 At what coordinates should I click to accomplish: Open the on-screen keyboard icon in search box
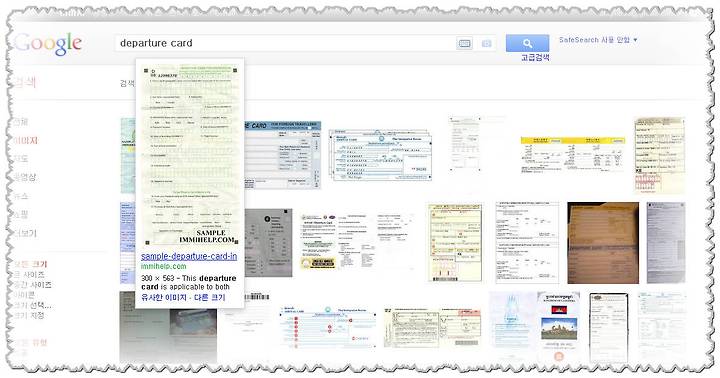point(465,44)
